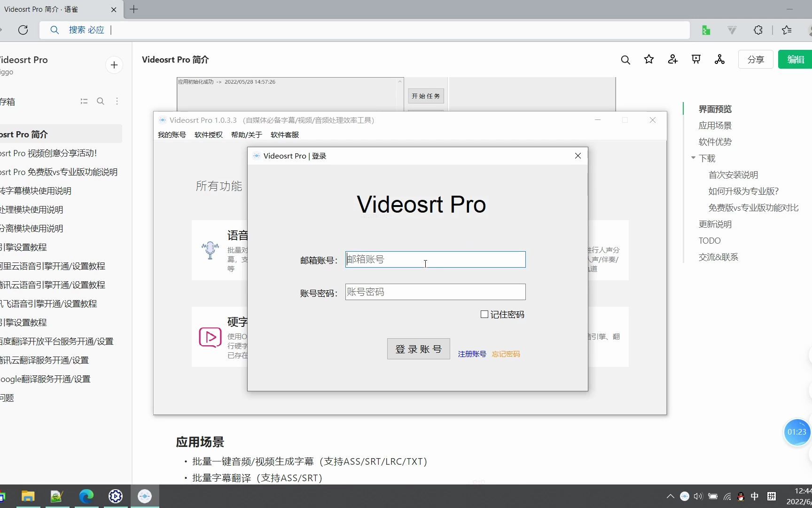The height and width of the screenshot is (508, 812).
Task: Click the 账号密码 input field
Action: 436,292
